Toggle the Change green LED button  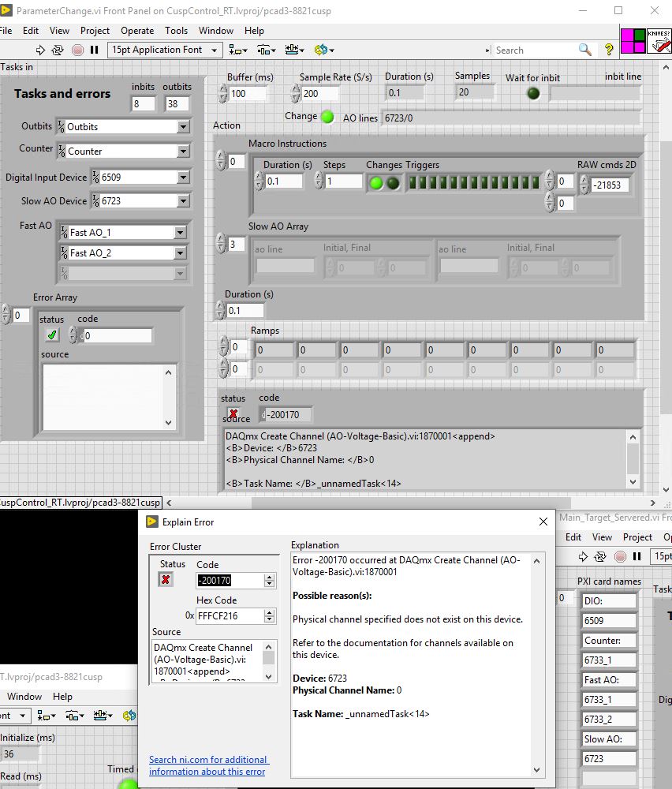click(x=327, y=117)
